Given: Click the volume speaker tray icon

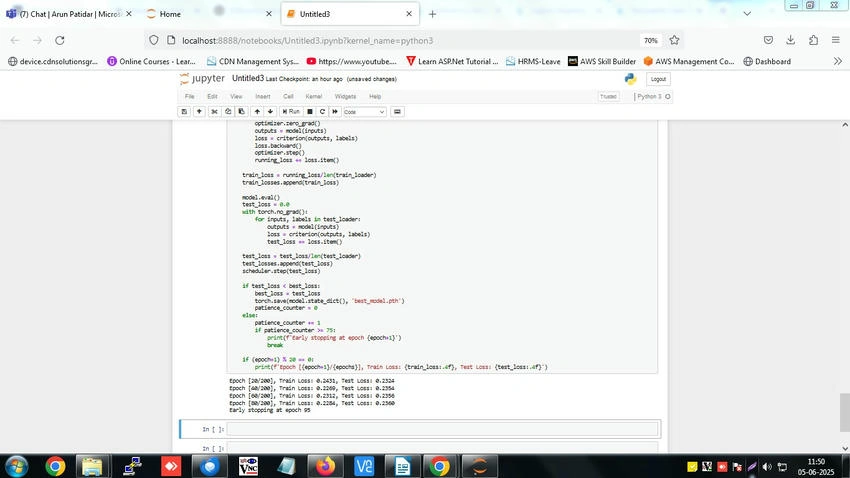Looking at the screenshot, I should click(x=767, y=467).
